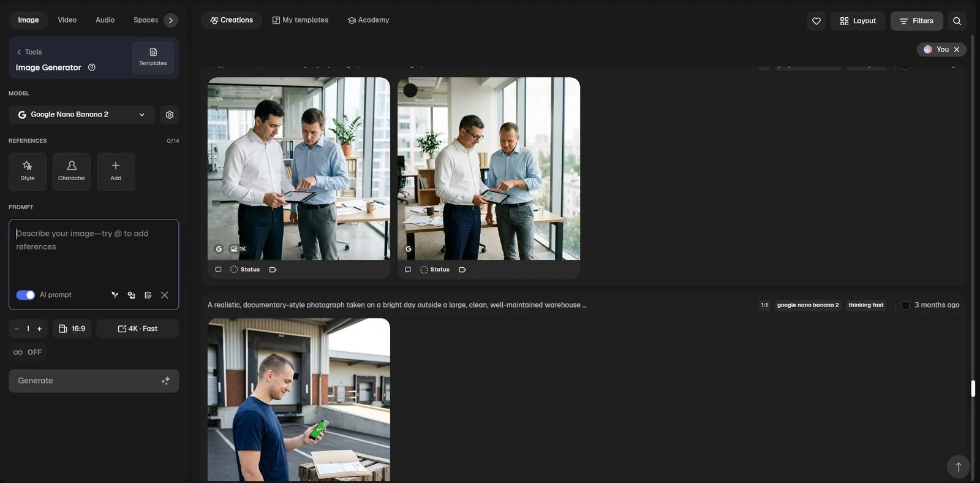
Task: Switch to the Audio tab
Action: [105, 20]
